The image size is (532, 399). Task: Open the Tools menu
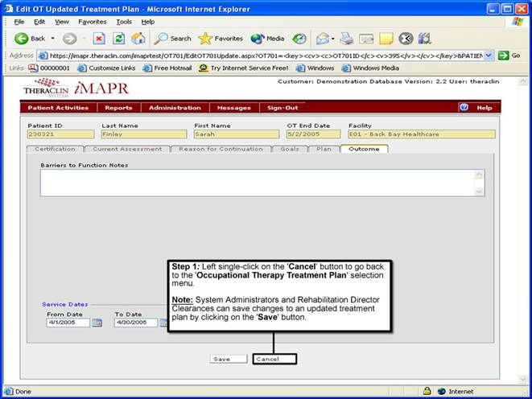(x=123, y=21)
